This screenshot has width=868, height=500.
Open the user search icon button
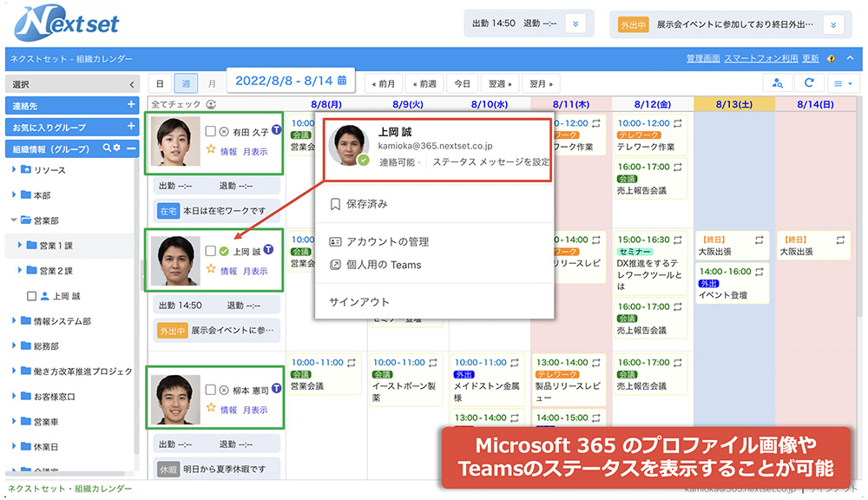[777, 83]
